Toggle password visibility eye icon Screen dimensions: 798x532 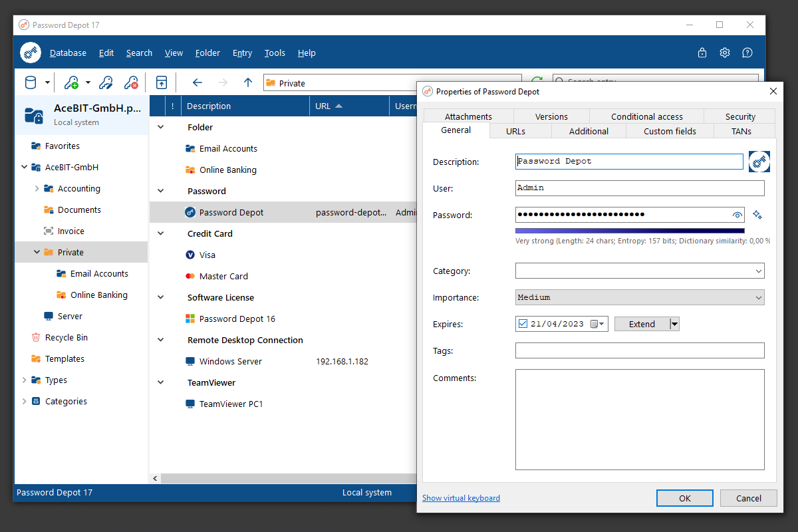pos(737,215)
